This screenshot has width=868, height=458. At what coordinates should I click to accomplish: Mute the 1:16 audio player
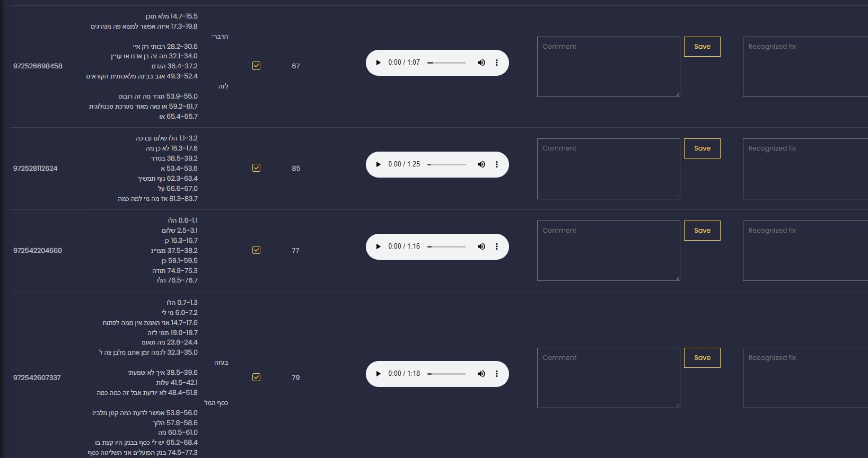pos(481,246)
